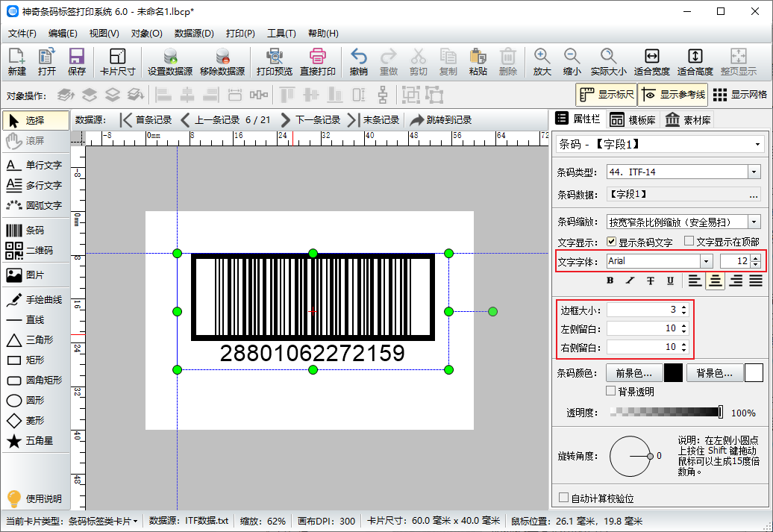
Task: Toggle the 显示条码文字 checkbox
Action: (611, 242)
